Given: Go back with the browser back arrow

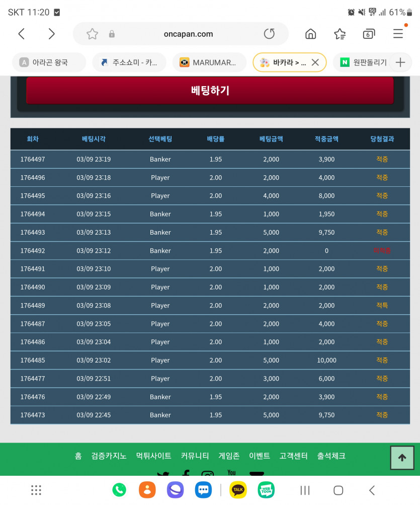Looking at the screenshot, I should pos(22,34).
